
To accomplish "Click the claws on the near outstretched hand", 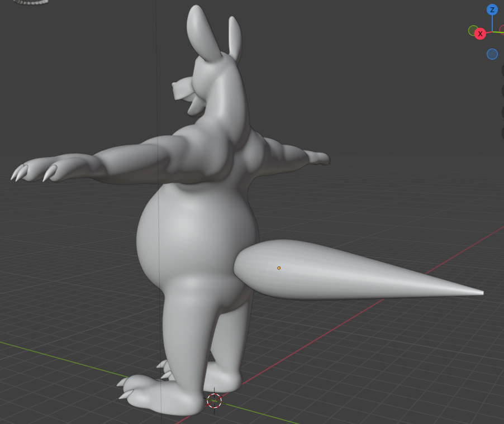I will pyautogui.click(x=27, y=171).
